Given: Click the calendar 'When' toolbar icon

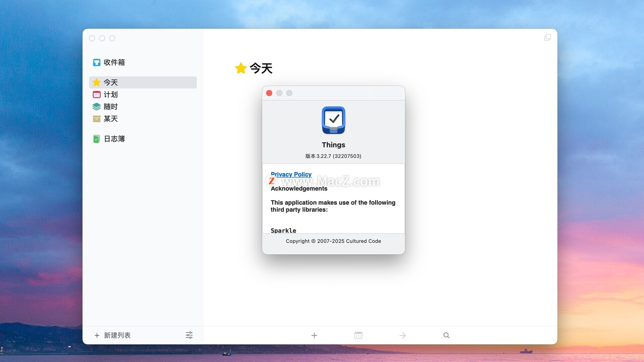Looking at the screenshot, I should point(358,335).
